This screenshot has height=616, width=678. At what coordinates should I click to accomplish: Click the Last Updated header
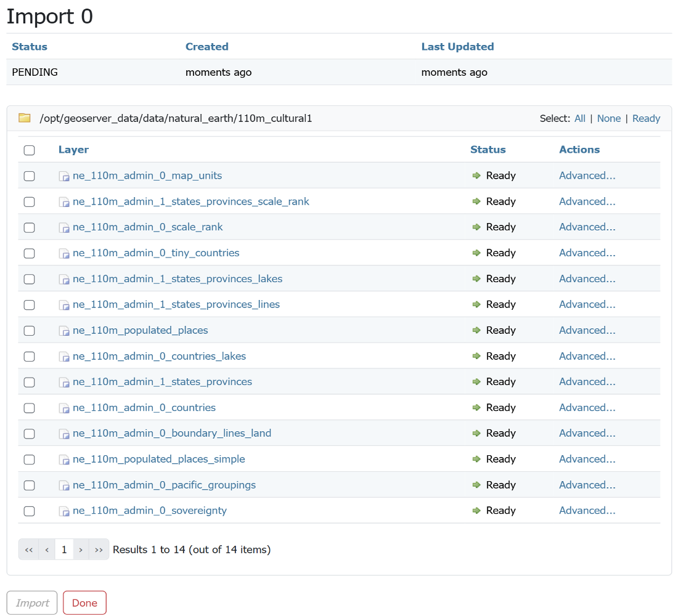pos(457,47)
